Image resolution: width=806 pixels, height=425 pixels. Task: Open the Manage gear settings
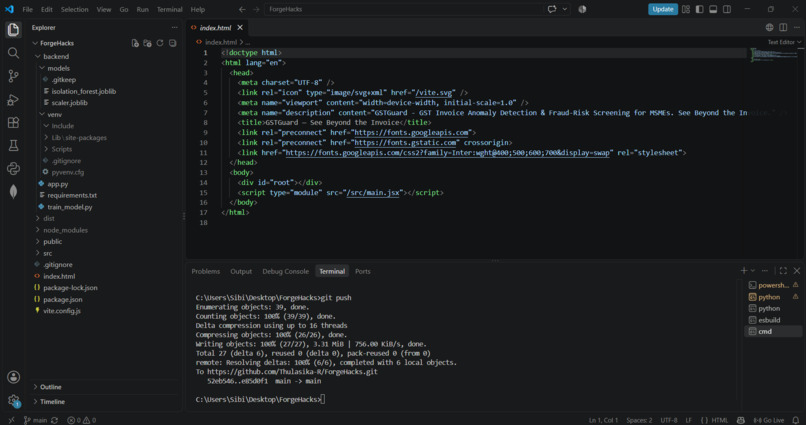(x=13, y=400)
